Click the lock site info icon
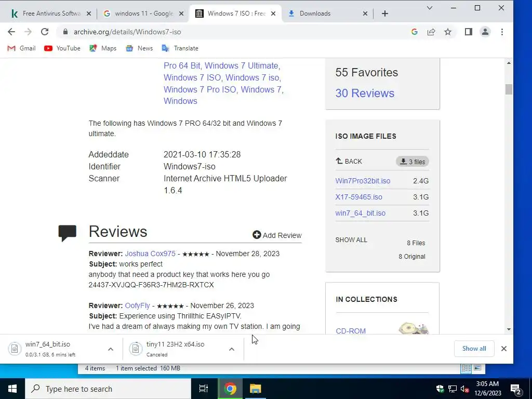 [65, 32]
